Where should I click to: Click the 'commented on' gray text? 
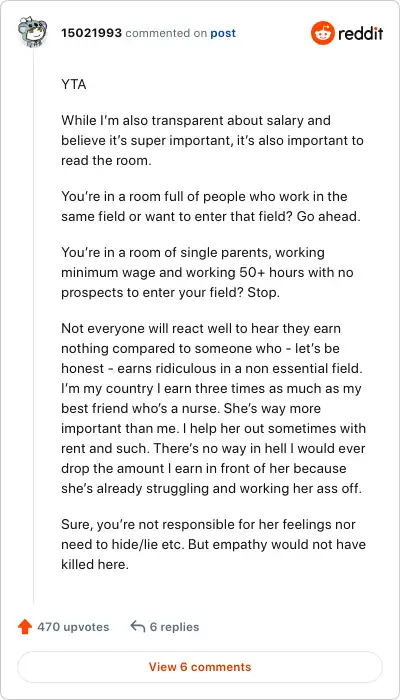click(x=166, y=33)
